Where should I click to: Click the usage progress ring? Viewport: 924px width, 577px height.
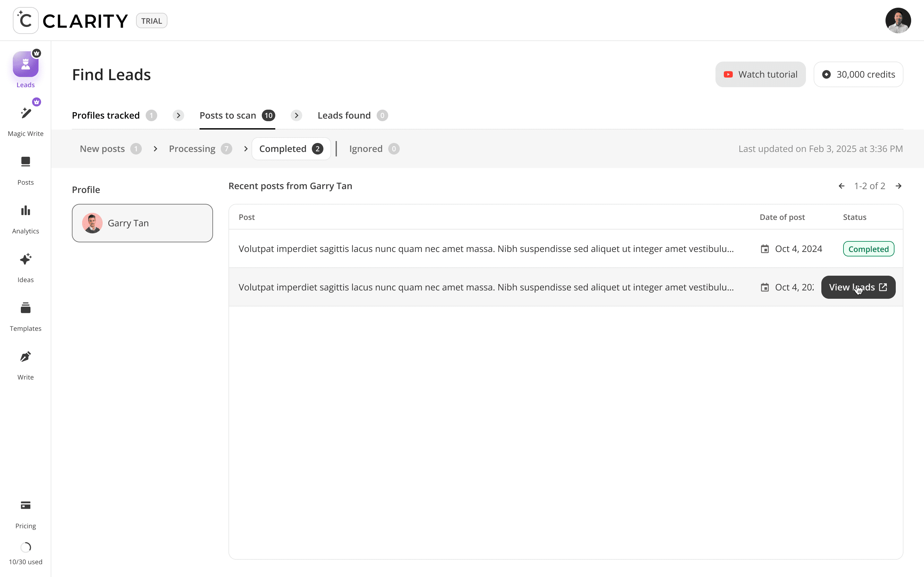tap(26, 547)
